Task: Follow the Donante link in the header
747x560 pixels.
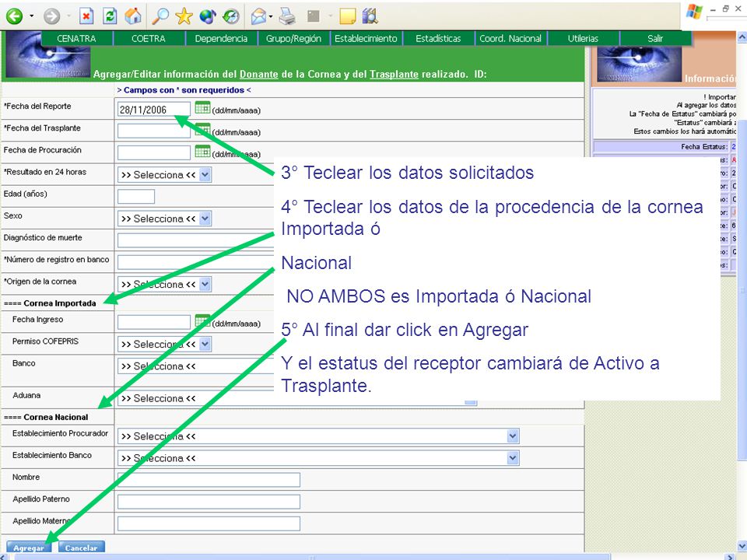Action: (x=258, y=75)
